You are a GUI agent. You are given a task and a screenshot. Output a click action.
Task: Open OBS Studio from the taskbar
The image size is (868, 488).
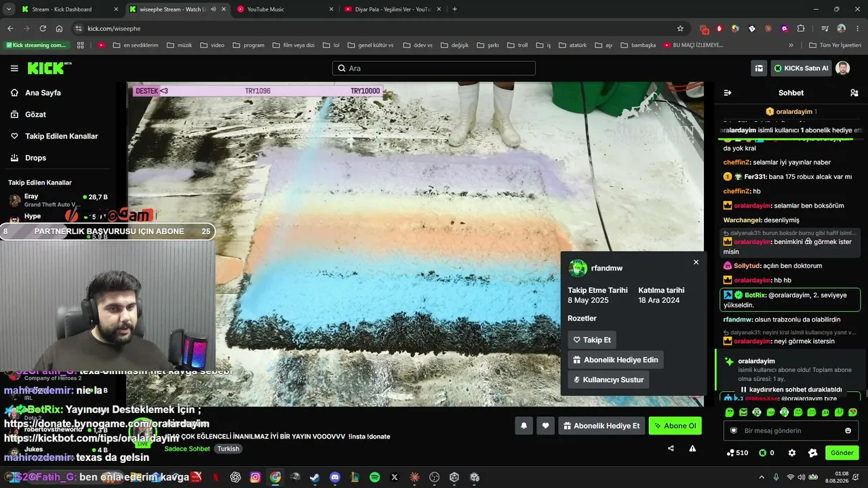click(435, 477)
